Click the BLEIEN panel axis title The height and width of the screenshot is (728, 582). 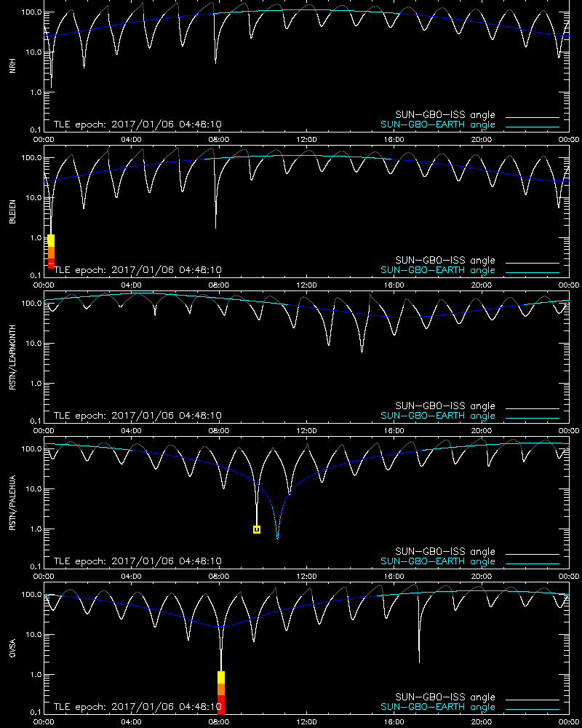pos(12,212)
